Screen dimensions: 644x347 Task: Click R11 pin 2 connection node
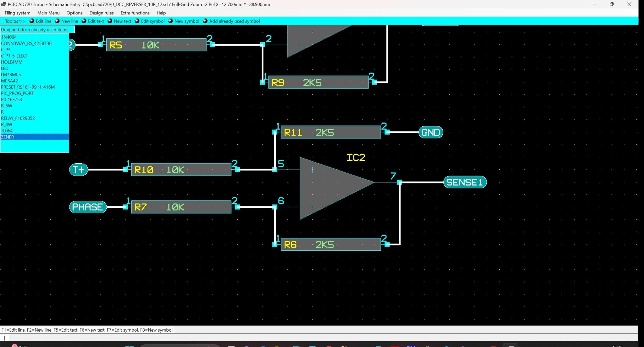[x=387, y=132]
